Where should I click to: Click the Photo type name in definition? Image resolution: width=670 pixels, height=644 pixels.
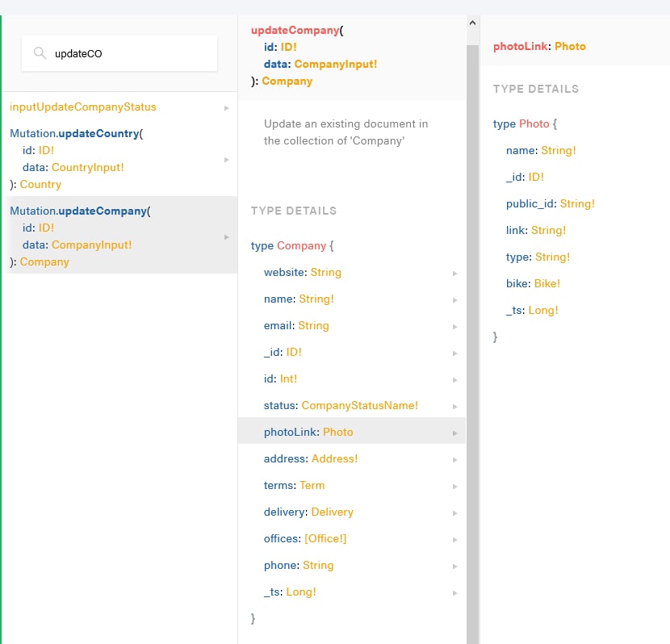534,123
